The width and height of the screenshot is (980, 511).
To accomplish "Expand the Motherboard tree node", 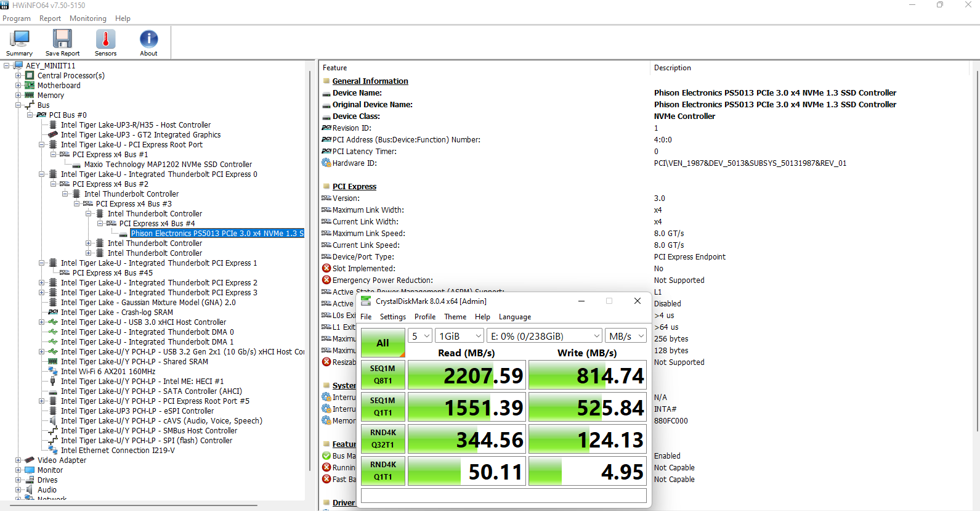I will coord(18,86).
